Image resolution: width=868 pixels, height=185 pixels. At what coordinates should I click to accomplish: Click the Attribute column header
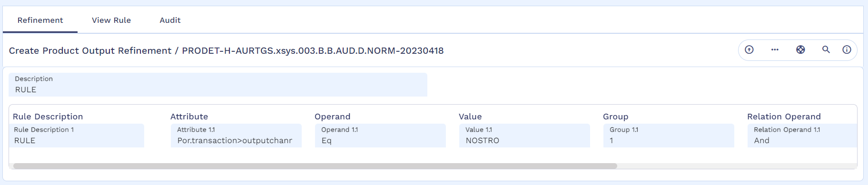click(x=189, y=117)
